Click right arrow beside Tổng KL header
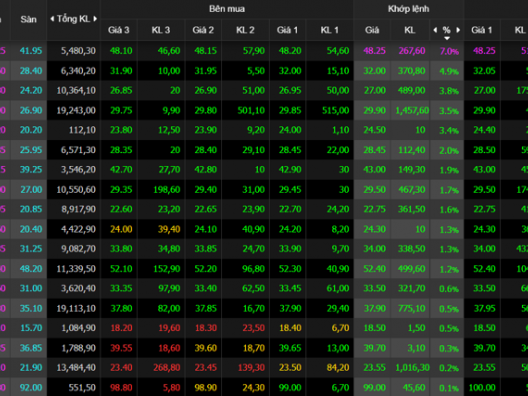 click(95, 19)
